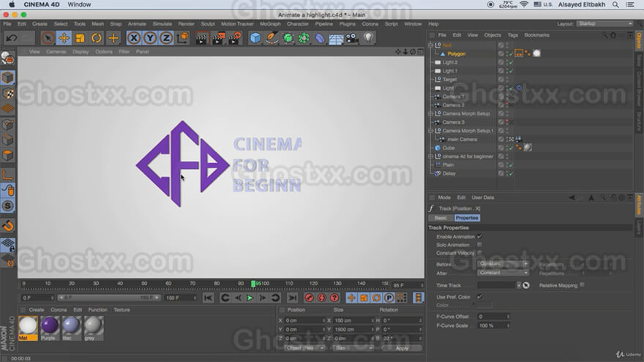The width and height of the screenshot is (644, 362).
Task: Click the Apply button
Action: [x=402, y=348]
